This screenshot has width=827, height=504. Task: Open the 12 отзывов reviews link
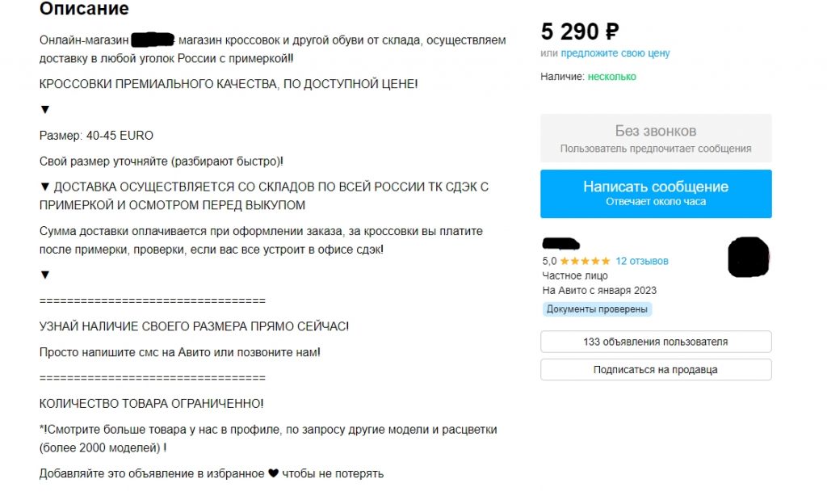pyautogui.click(x=642, y=262)
